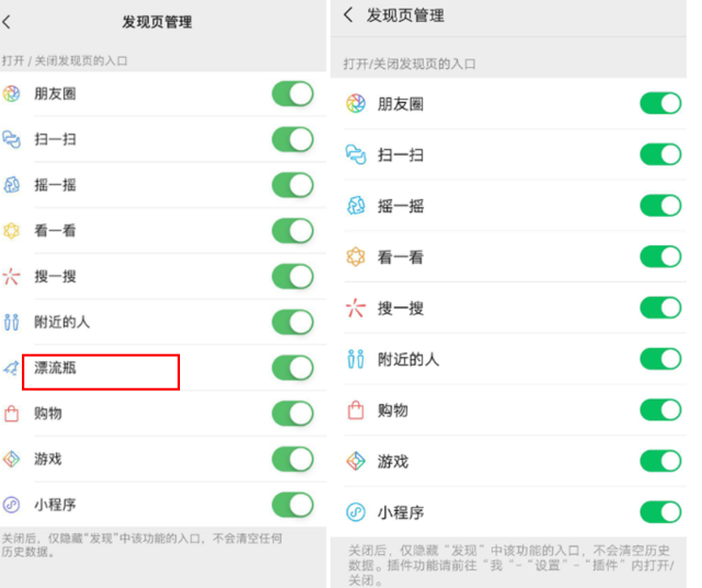Image resolution: width=702 pixels, height=588 pixels.
Task: Tap 小程序 icon on right screen
Action: 356,513
